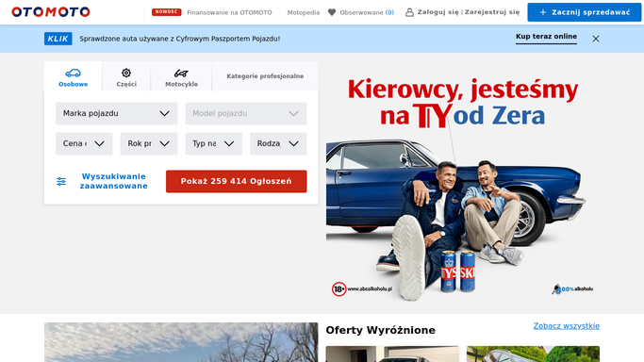644x362 pixels.
Task: Click the Zacznij sprzedawać button
Action: click(584, 12)
